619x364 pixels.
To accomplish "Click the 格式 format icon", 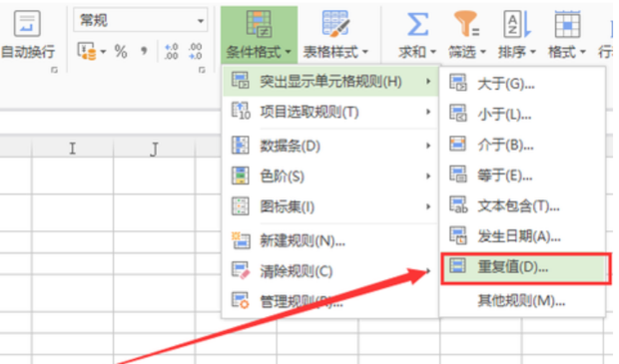I will pos(567,24).
